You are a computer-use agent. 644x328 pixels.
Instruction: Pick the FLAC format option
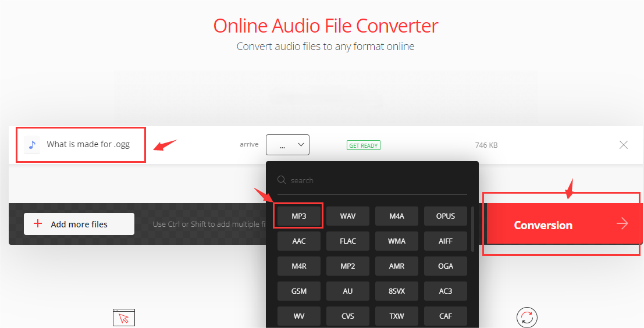348,241
